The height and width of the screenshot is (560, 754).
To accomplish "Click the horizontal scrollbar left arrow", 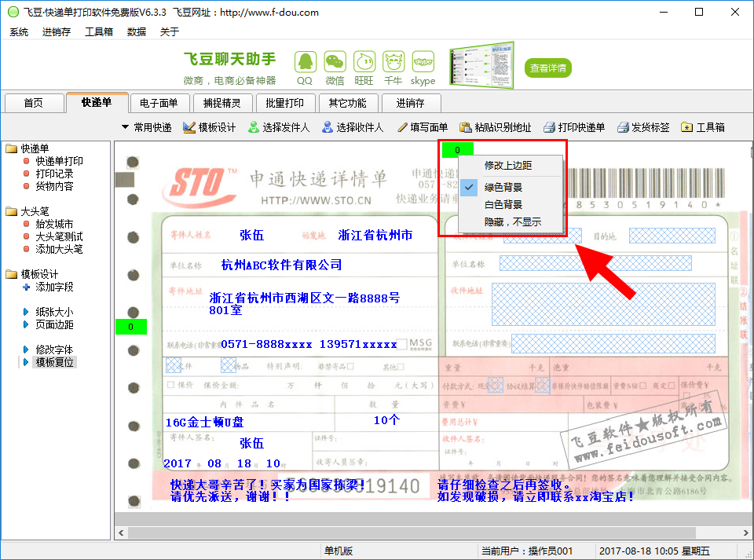I will point(121,533).
